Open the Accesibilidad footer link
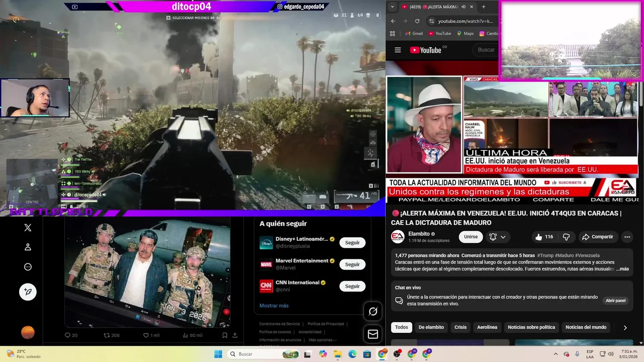Image resolution: width=644 pixels, height=362 pixels. point(310,332)
